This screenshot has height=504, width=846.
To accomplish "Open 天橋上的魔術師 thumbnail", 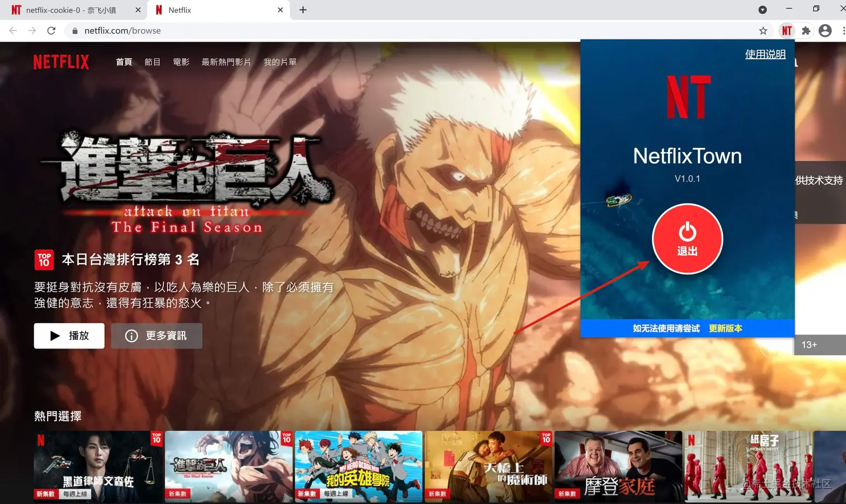I will [488, 465].
